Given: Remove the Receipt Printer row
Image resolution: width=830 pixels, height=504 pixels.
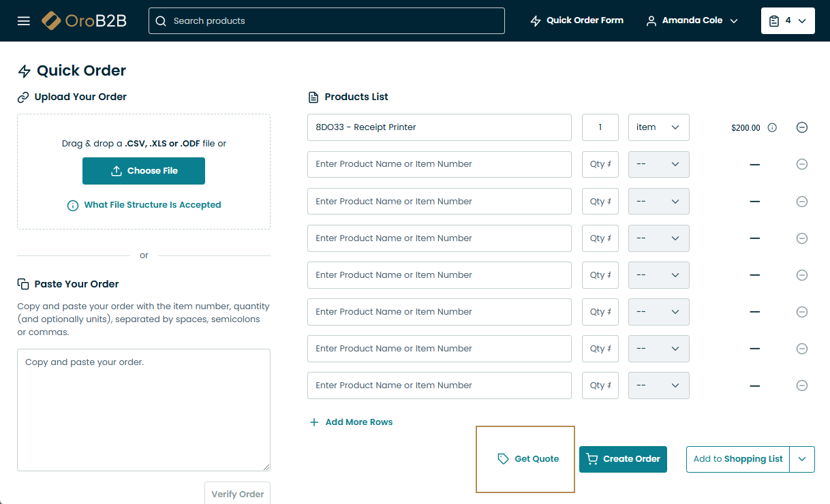Looking at the screenshot, I should coord(802,127).
